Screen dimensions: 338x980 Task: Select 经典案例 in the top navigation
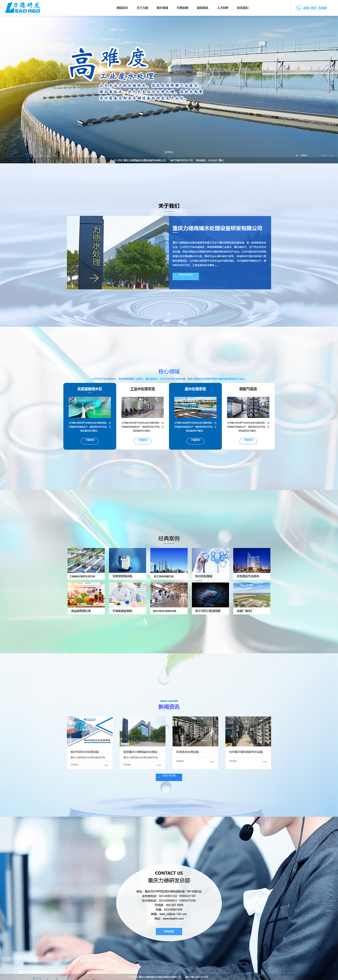(183, 8)
